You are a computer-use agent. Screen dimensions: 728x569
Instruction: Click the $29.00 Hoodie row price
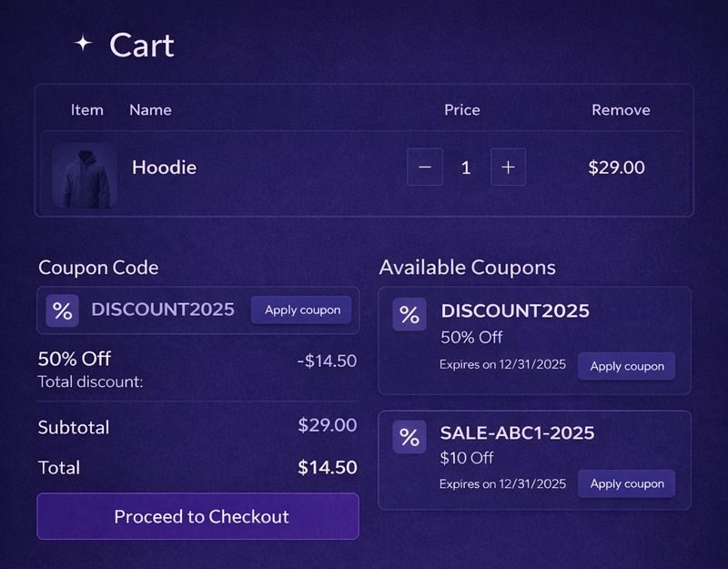616,168
